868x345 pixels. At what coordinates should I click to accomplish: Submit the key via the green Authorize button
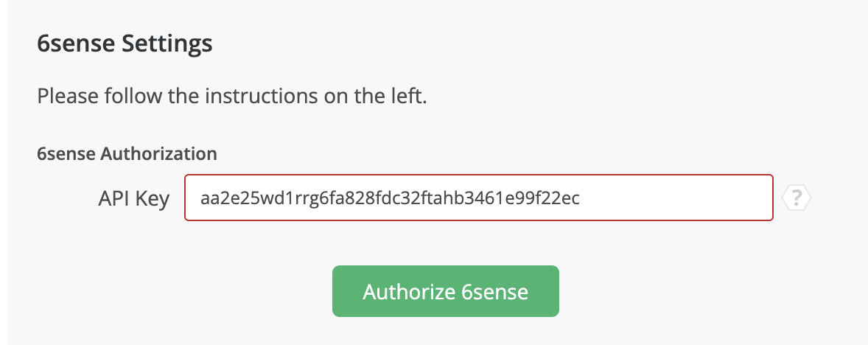point(446,291)
